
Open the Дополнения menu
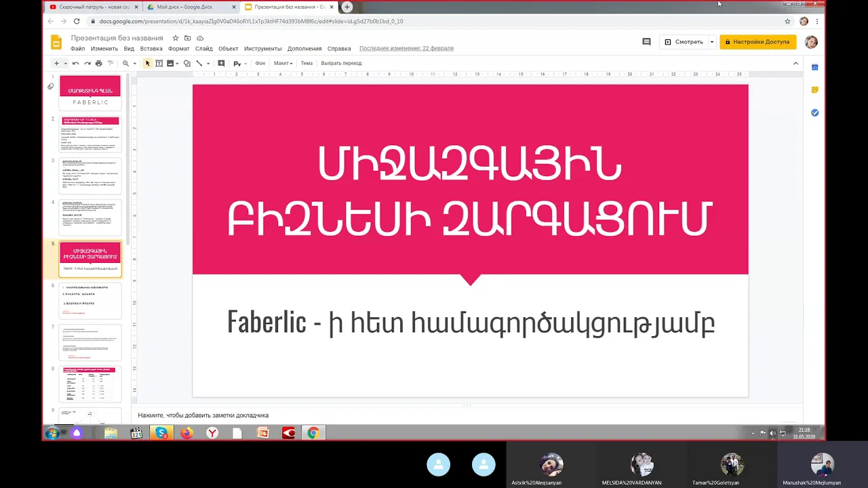[304, 49]
